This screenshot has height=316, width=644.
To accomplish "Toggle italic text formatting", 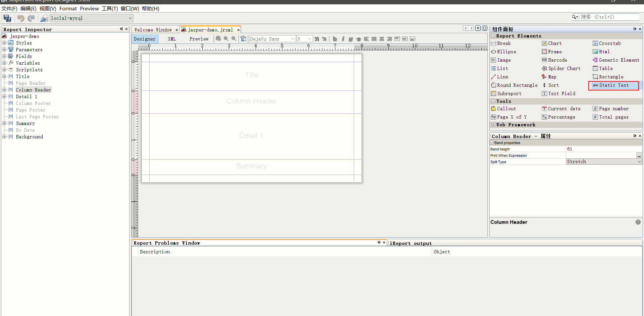I will (343, 39).
